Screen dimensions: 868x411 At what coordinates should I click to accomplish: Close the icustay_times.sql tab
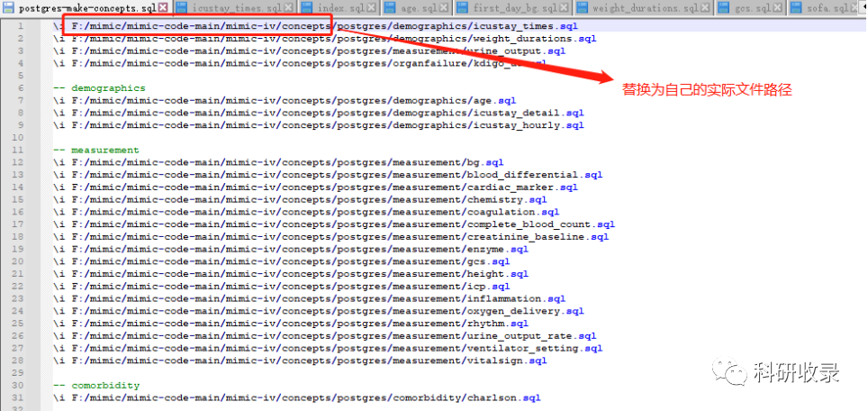coord(288,8)
